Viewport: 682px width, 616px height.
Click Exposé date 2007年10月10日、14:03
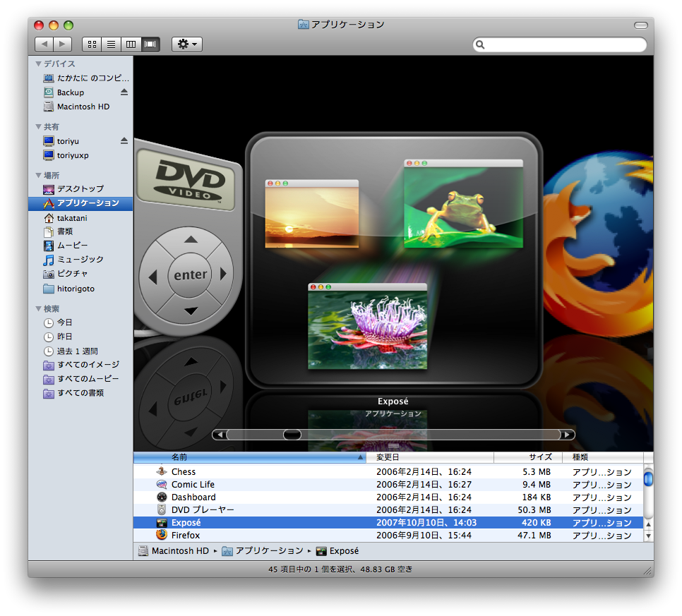click(x=426, y=523)
